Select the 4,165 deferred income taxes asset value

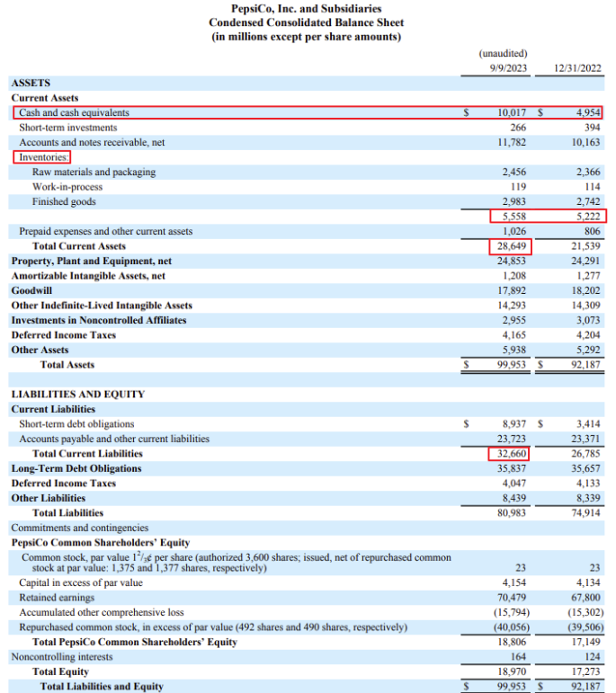click(x=513, y=335)
